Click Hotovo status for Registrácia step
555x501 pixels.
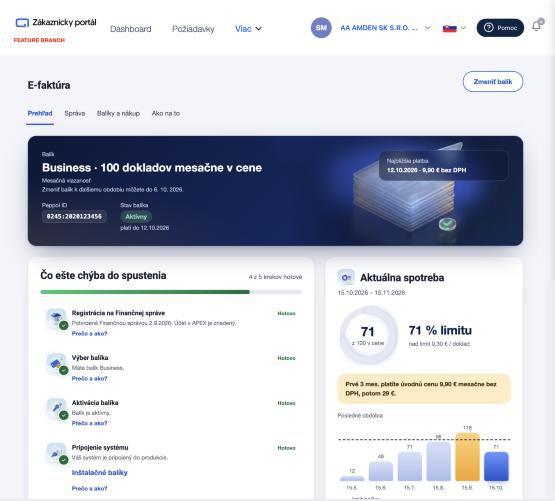tap(286, 313)
